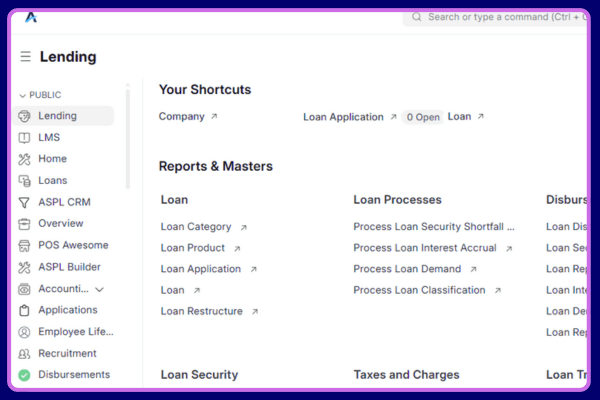Open the Loan Category link
The height and width of the screenshot is (400, 600).
click(196, 227)
